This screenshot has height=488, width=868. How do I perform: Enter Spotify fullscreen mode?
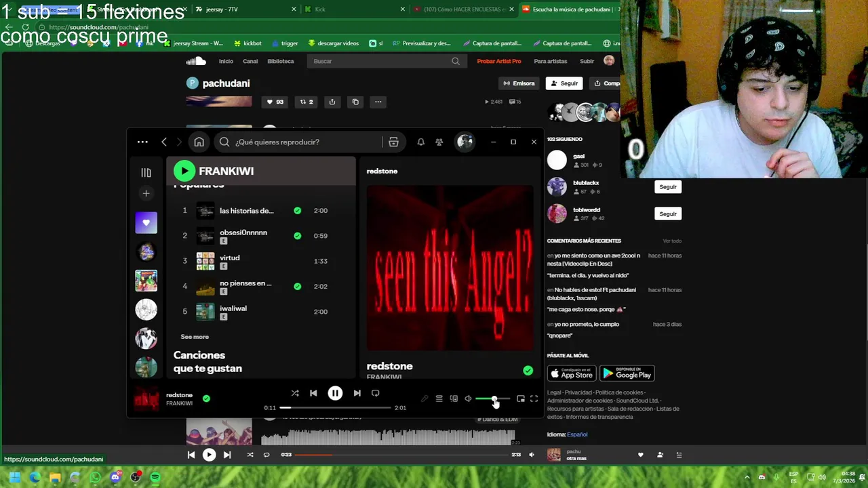[x=534, y=399]
